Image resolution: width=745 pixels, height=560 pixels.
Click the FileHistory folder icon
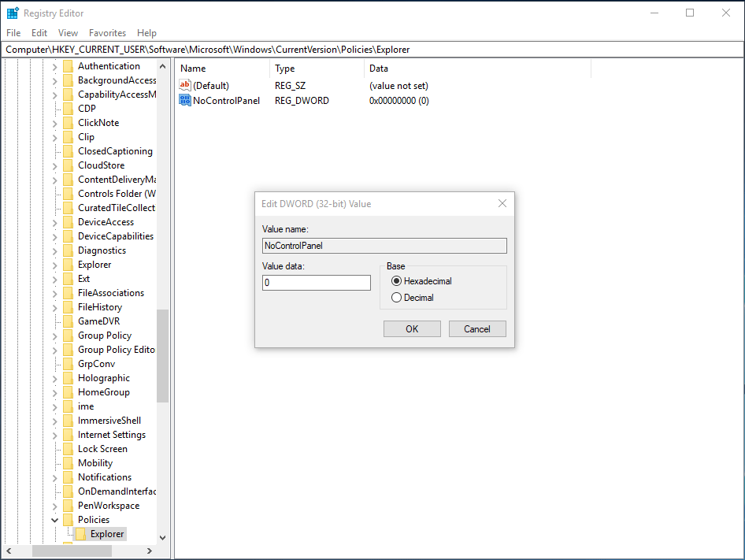point(69,307)
